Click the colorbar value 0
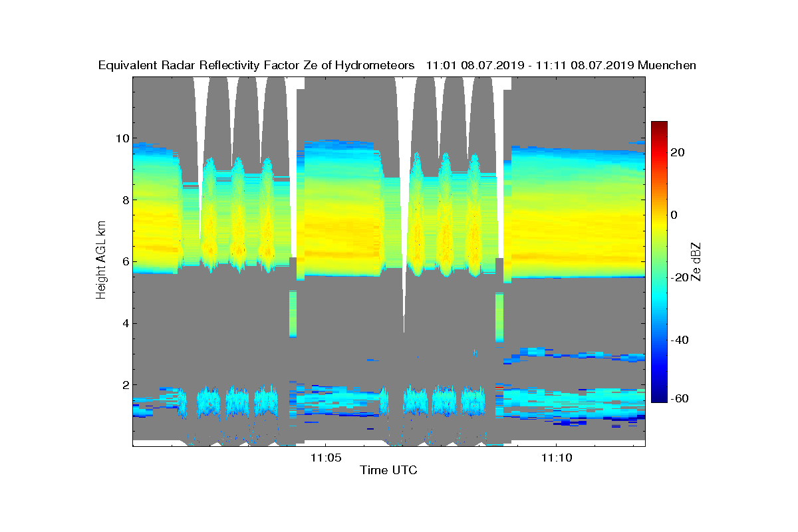Image resolution: width=798 pixels, height=532 pixels. coord(675,215)
